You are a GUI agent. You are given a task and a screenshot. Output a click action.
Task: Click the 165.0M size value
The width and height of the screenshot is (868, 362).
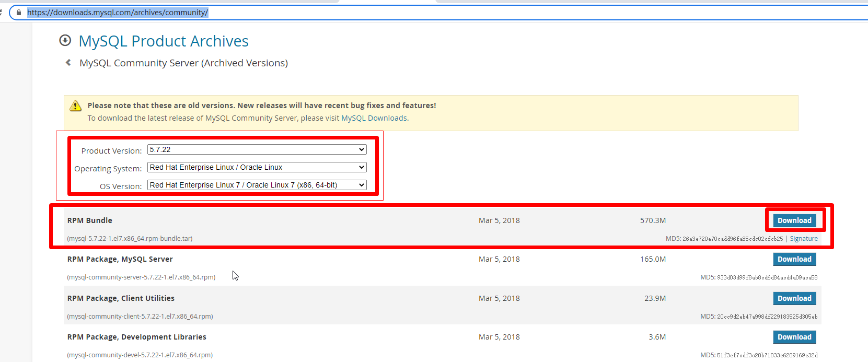(653, 259)
